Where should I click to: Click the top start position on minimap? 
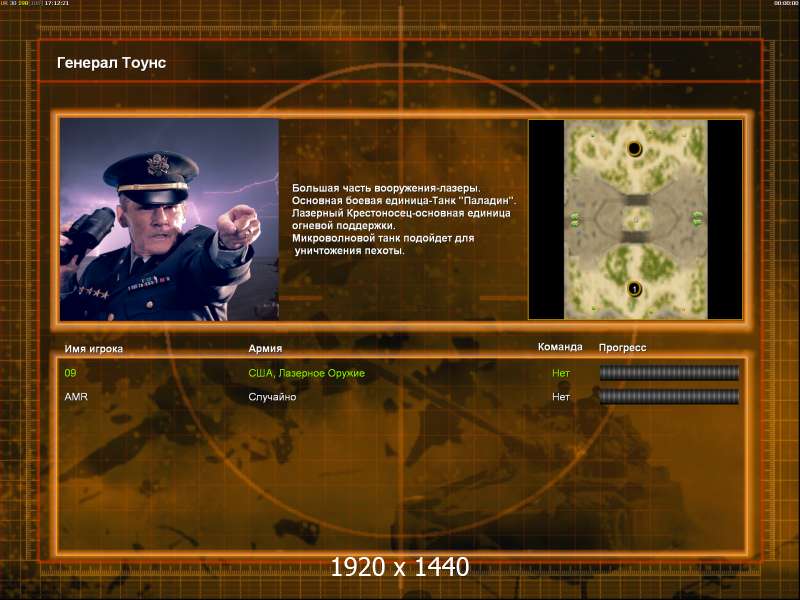(633, 149)
